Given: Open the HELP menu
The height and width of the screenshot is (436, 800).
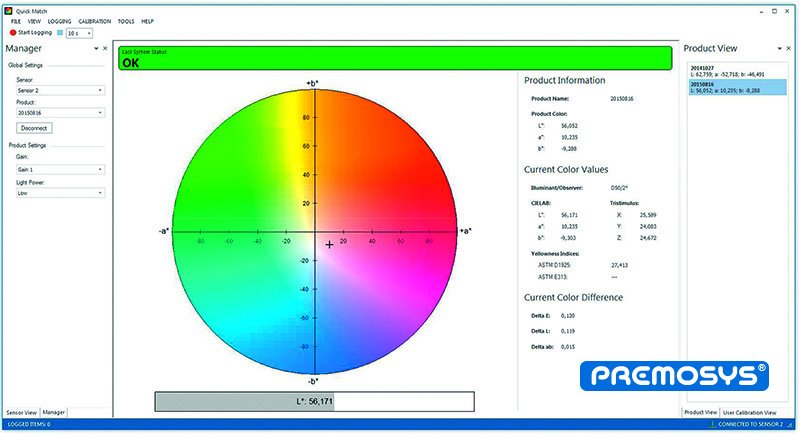Looking at the screenshot, I should click(147, 21).
